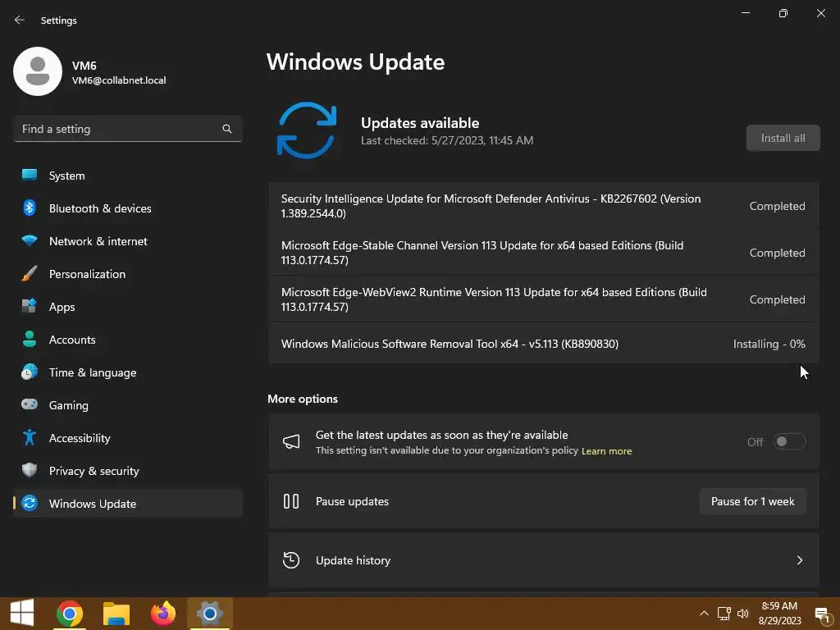Toggle Get the latest updates switch

click(790, 441)
